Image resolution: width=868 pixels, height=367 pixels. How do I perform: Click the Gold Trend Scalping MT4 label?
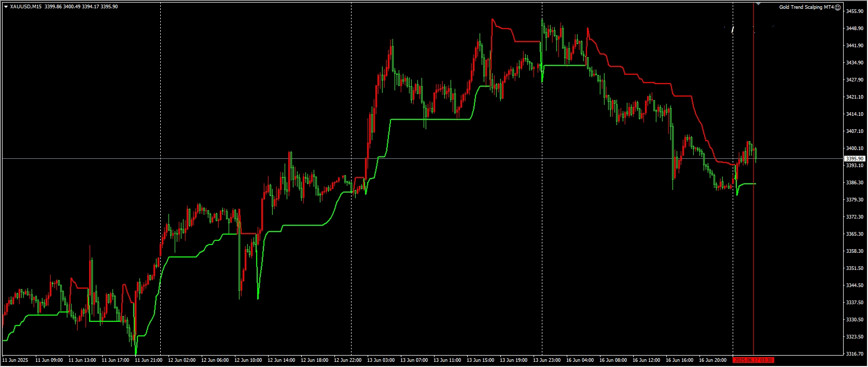tap(806, 7)
